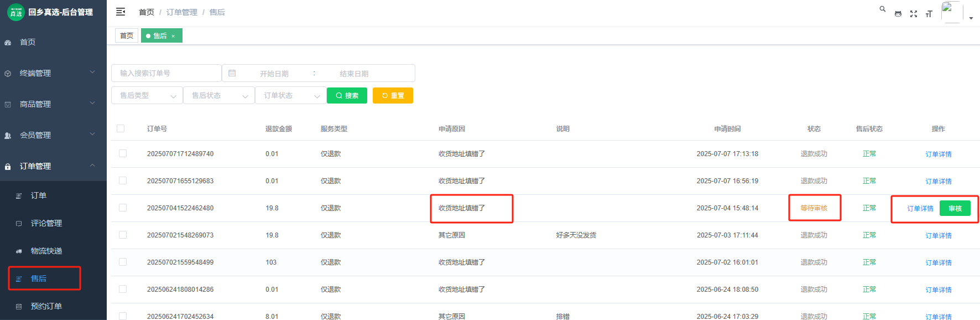Image resolution: width=980 pixels, height=320 pixels.
Task: Select checkbox of order 202507041522462480
Action: coord(123,208)
